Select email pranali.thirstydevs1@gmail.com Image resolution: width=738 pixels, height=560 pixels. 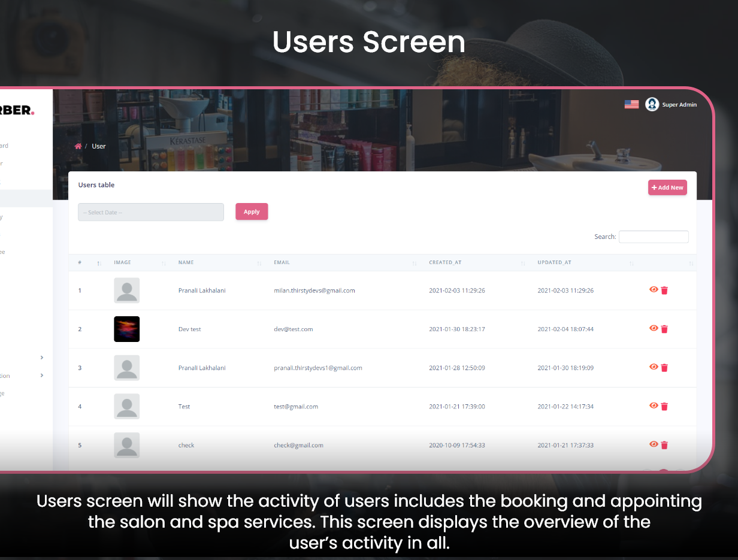click(318, 368)
